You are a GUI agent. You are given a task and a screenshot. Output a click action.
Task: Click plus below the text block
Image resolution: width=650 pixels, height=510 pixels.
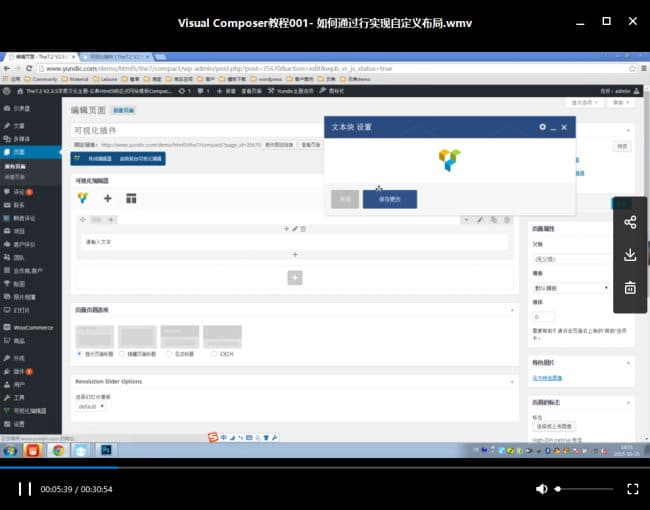[295, 255]
